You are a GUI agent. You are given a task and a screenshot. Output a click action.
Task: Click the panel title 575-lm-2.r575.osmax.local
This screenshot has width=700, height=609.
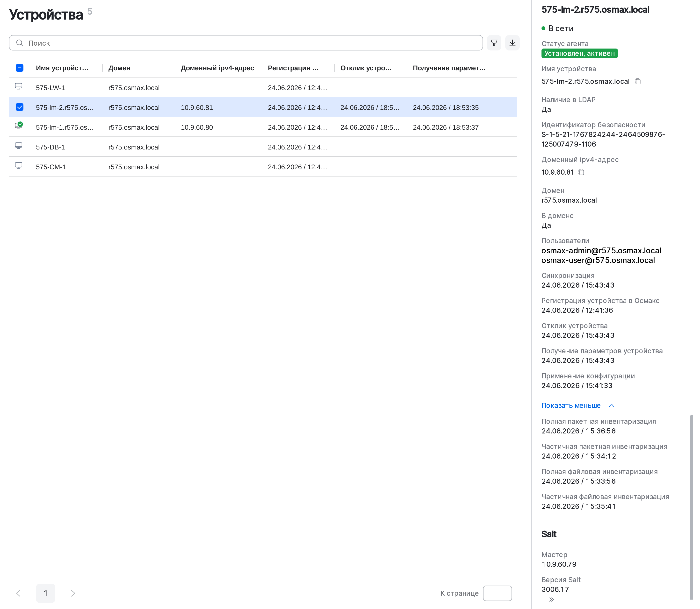[x=595, y=9]
